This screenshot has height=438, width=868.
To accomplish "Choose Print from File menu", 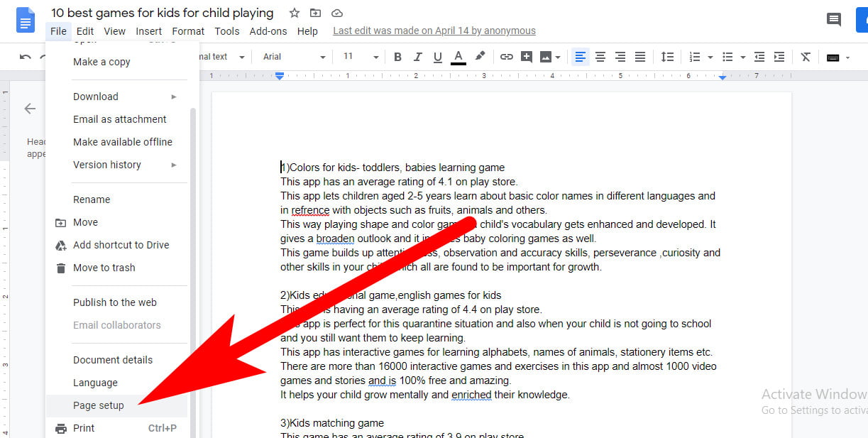I will [x=116, y=428].
